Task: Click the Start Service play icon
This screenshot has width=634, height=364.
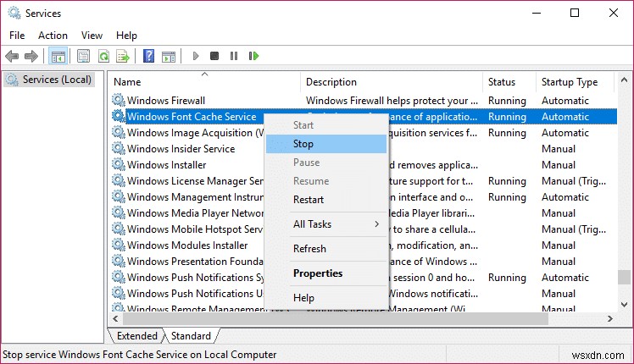Action: 196,56
